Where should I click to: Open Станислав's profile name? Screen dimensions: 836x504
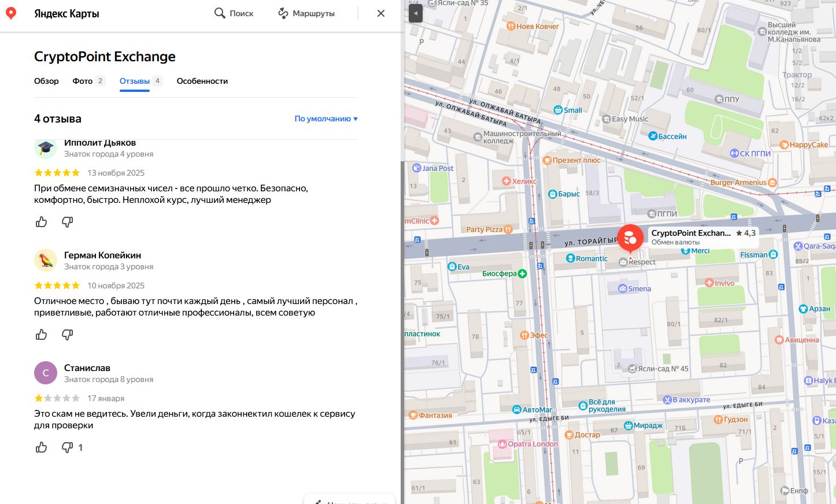[x=87, y=368]
